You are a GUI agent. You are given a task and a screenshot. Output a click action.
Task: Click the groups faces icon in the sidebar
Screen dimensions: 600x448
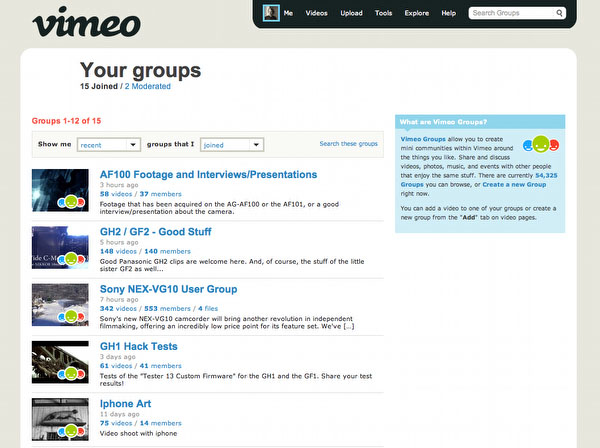541,145
